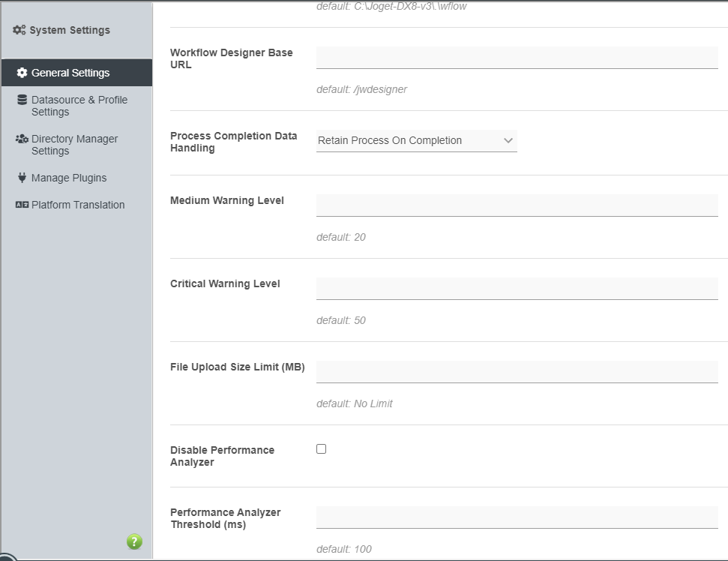Click the Critical Warning Level field
728x561 pixels.
tap(517, 289)
